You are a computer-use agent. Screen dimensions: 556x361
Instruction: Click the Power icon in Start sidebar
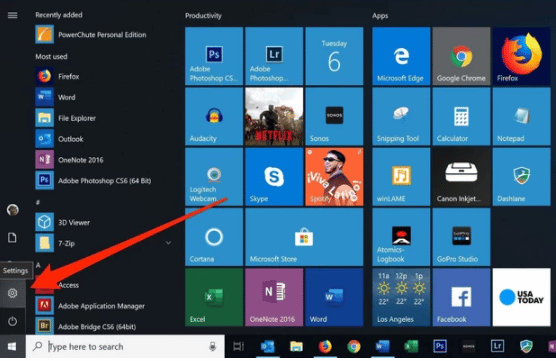(x=12, y=321)
